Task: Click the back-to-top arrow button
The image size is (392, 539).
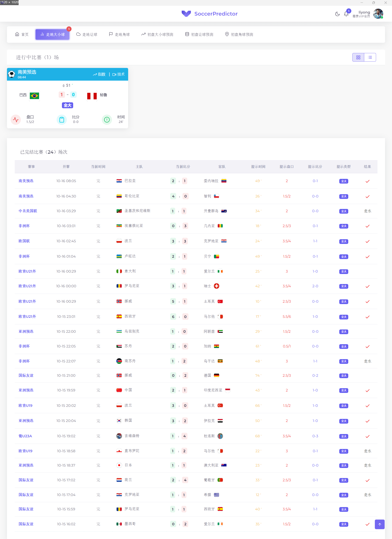Action: click(379, 524)
